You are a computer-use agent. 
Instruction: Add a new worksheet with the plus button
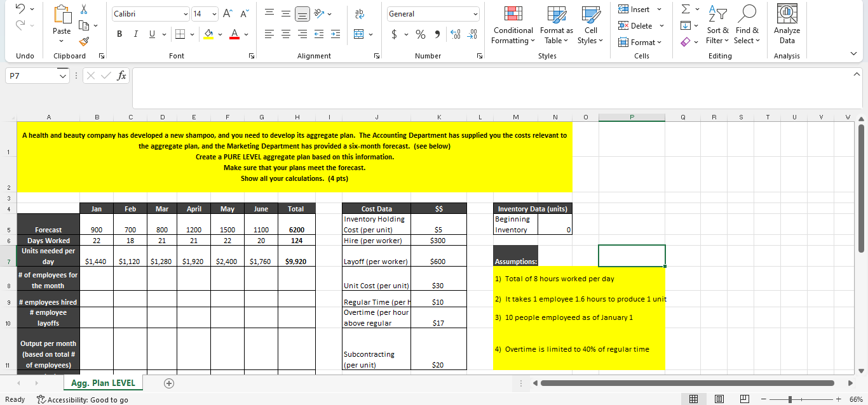tap(168, 383)
